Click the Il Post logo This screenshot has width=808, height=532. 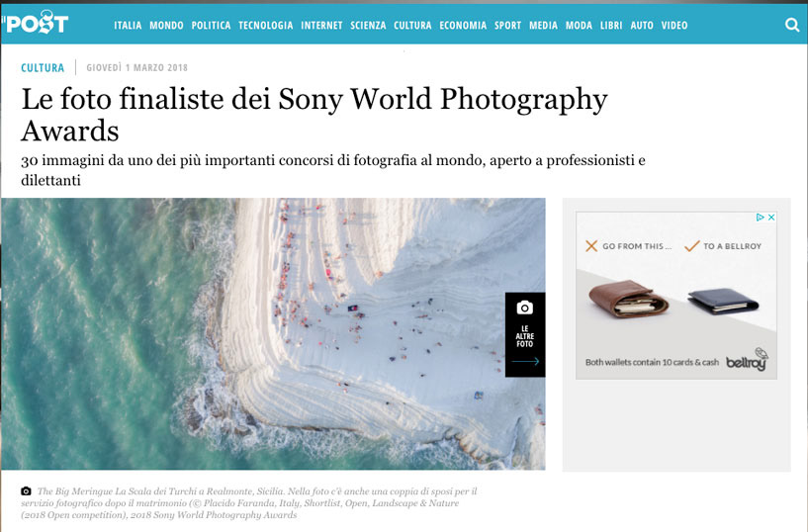coord(35,22)
